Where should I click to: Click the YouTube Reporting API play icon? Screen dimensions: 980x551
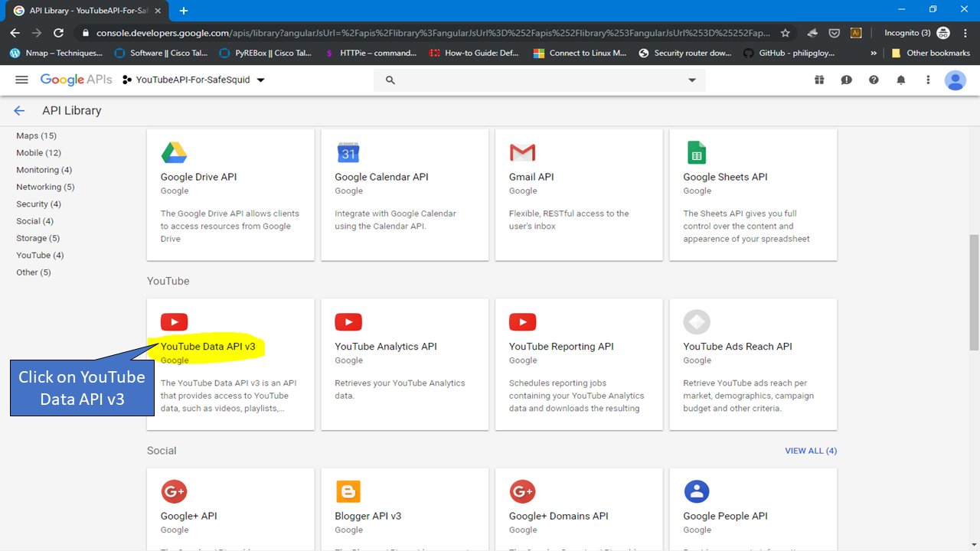pyautogui.click(x=522, y=322)
